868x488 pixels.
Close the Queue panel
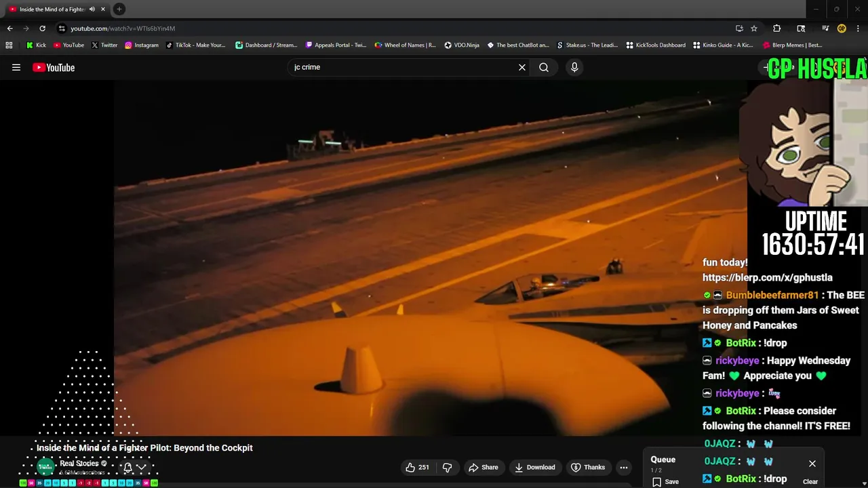pyautogui.click(x=812, y=464)
